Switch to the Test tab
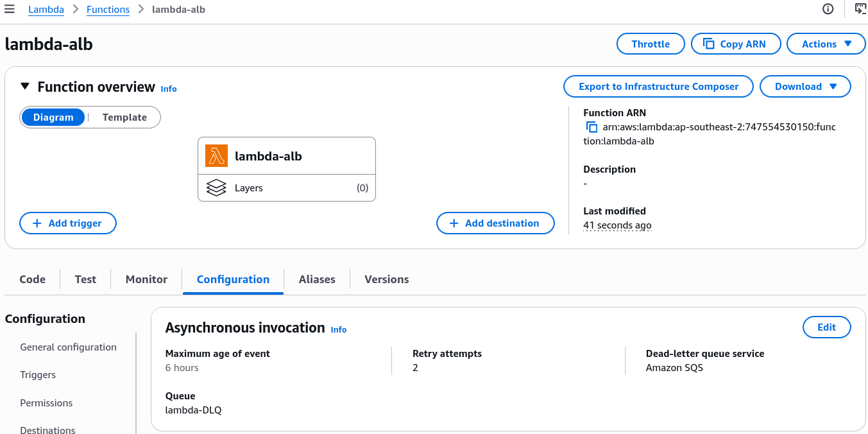This screenshot has height=434, width=868. [85, 279]
